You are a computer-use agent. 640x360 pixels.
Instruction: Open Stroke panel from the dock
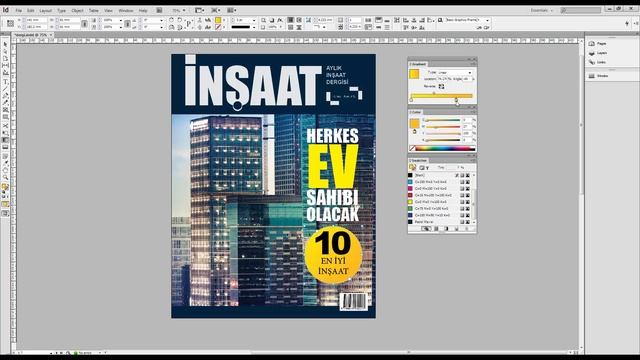[598, 76]
